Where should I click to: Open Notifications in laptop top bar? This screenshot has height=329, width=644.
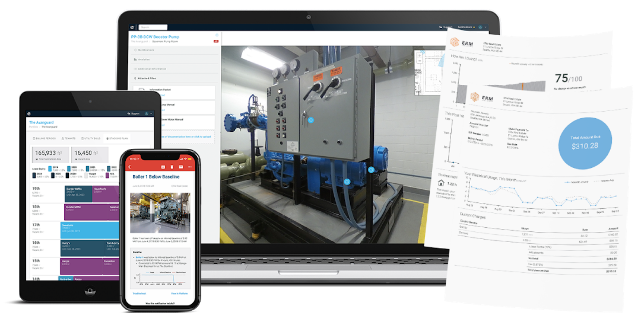[466, 27]
